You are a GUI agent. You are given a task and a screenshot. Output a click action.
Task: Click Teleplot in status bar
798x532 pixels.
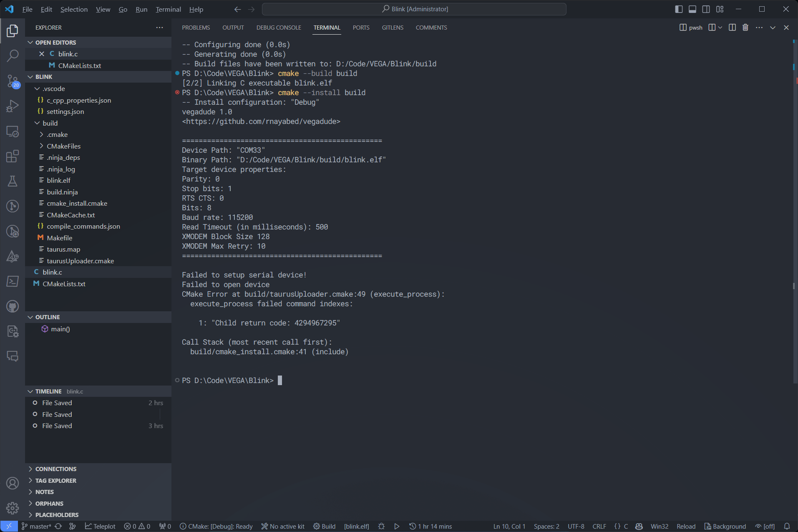point(100,526)
